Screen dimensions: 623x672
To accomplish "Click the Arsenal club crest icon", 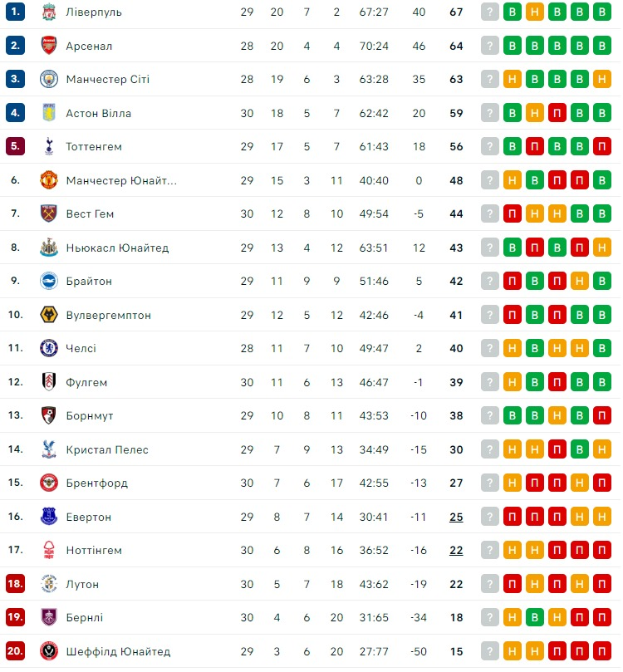I will (49, 46).
